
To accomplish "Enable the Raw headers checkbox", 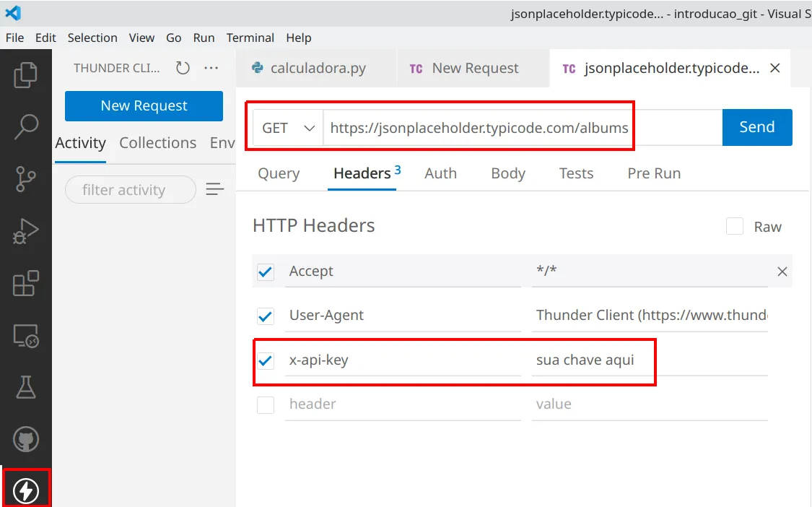I will pyautogui.click(x=734, y=227).
